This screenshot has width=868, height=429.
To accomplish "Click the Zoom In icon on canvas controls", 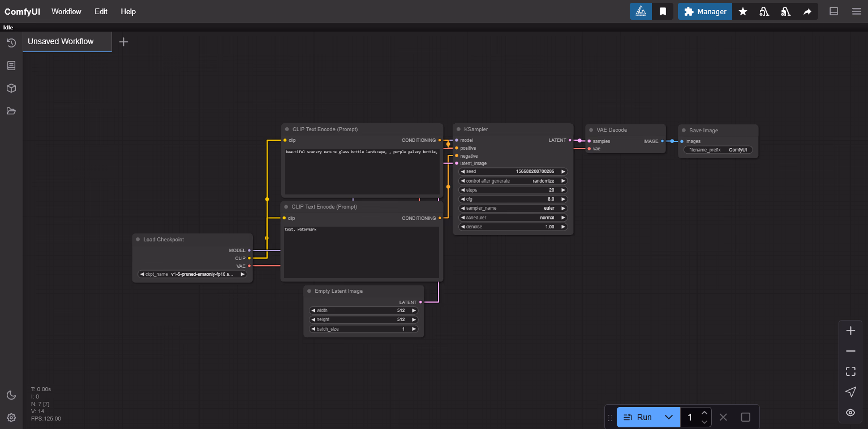I will point(850,331).
